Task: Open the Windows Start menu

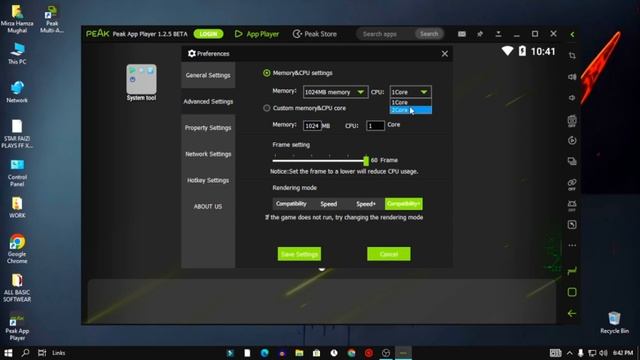Action: [x=8, y=353]
